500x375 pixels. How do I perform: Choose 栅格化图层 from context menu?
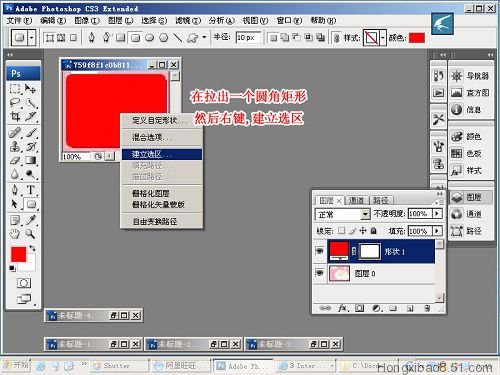[x=162, y=193]
